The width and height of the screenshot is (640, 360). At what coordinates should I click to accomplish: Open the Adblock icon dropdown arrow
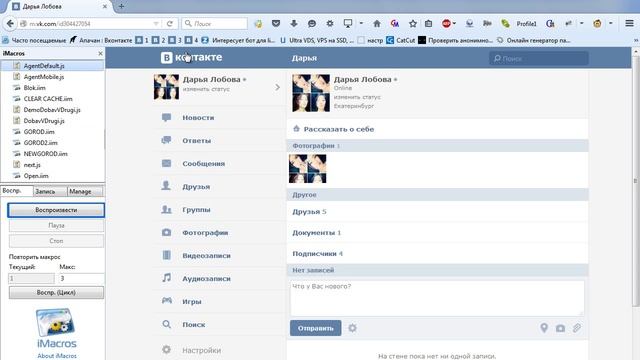tap(454, 23)
